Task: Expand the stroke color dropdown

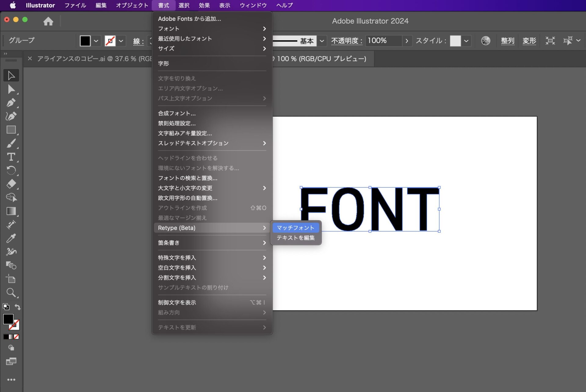Action: click(121, 41)
